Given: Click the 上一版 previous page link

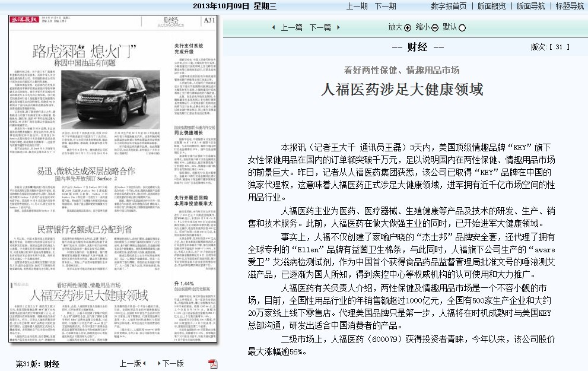Looking at the screenshot, I should tap(130, 363).
